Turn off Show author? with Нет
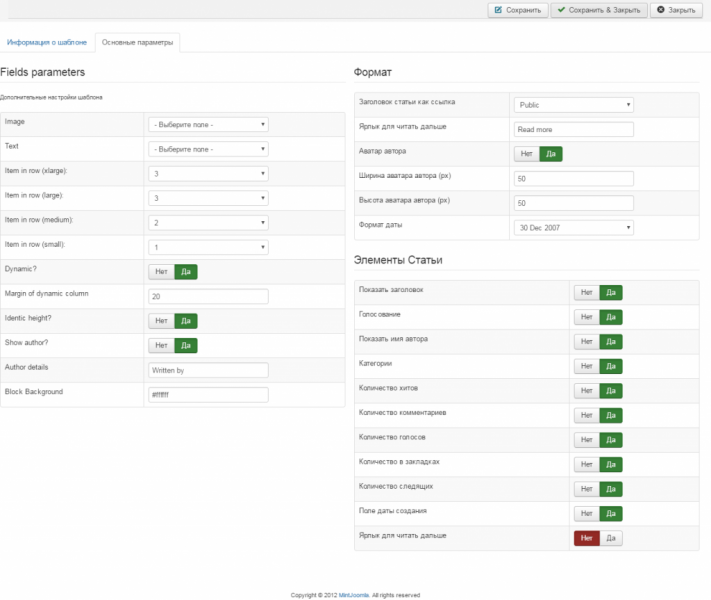This screenshot has height=600, width=711. point(160,345)
